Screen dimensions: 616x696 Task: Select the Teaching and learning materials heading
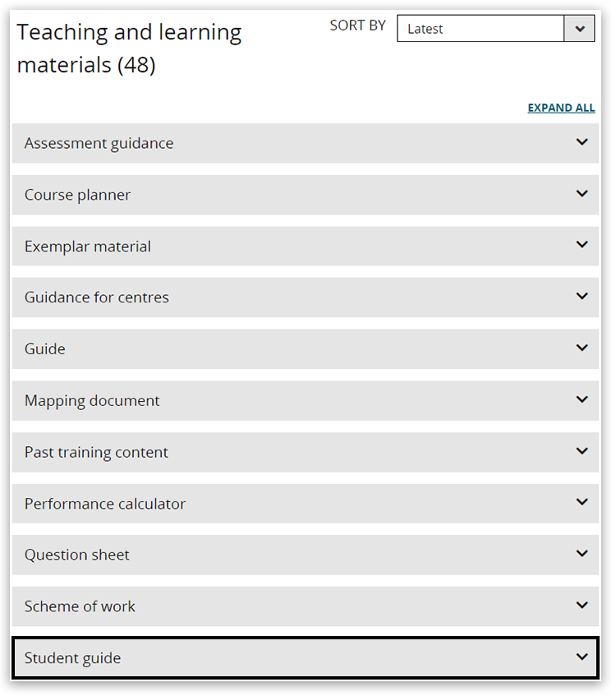[129, 48]
